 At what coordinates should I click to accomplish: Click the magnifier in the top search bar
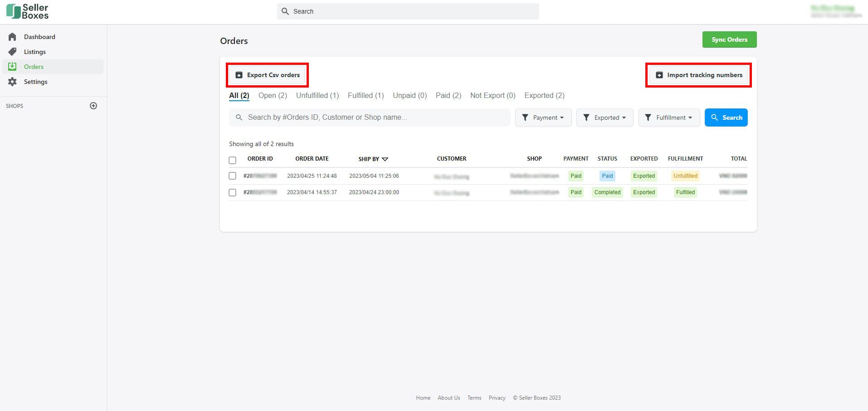click(x=285, y=11)
